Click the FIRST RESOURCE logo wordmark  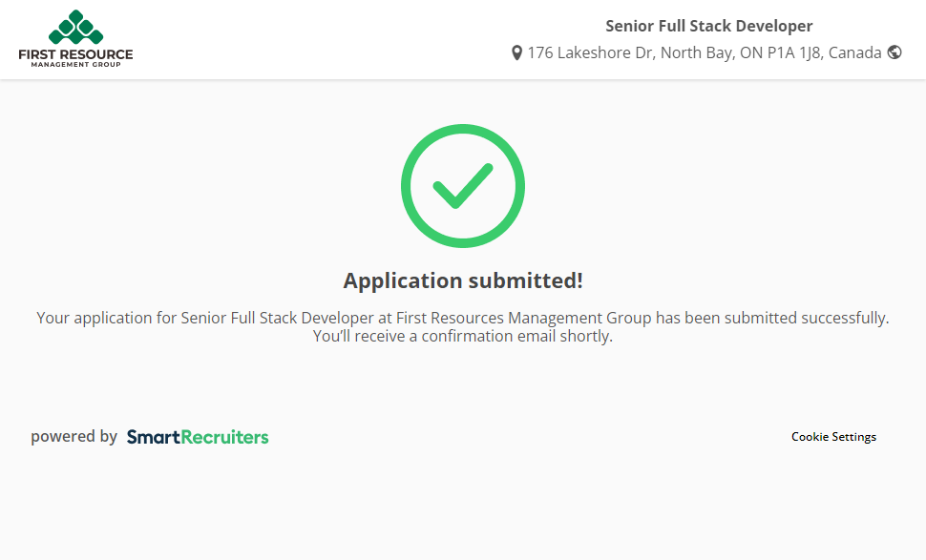(75, 54)
